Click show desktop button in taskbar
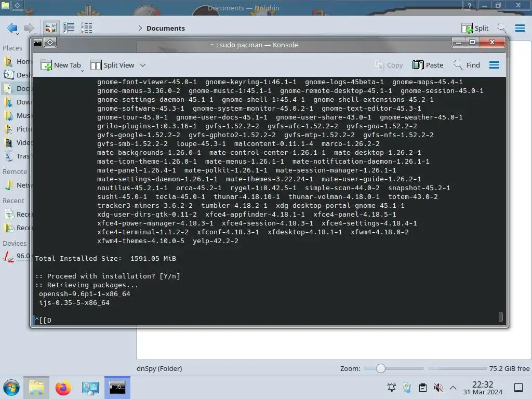Image resolution: width=532 pixels, height=399 pixels. point(518,388)
